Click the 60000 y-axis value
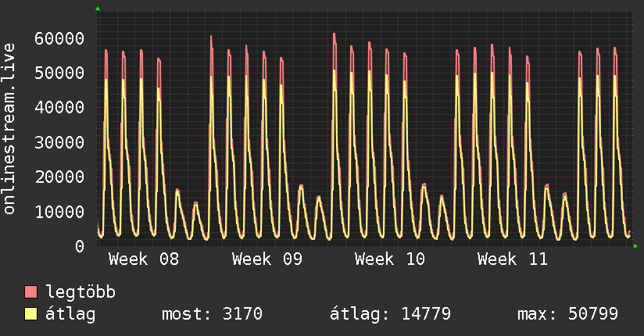The image size is (644, 336). [x=60, y=38]
